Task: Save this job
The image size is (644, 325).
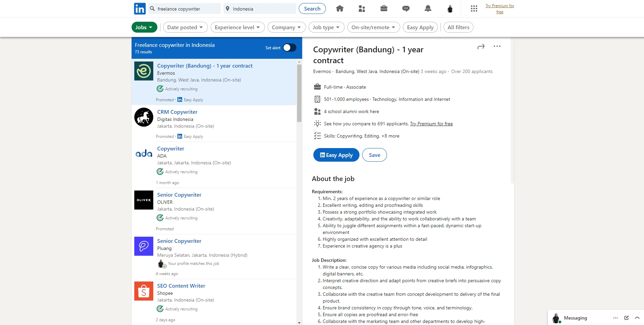Action: click(x=374, y=155)
